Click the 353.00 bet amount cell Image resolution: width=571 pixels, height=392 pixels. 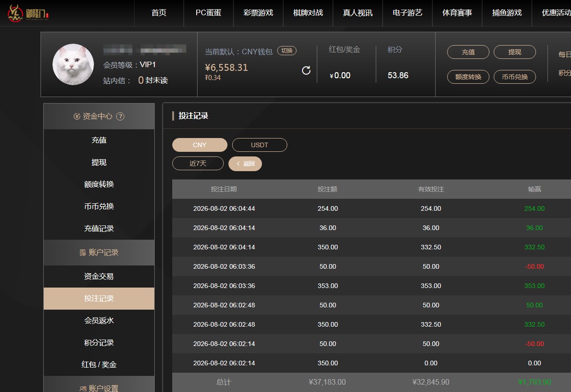328,286
